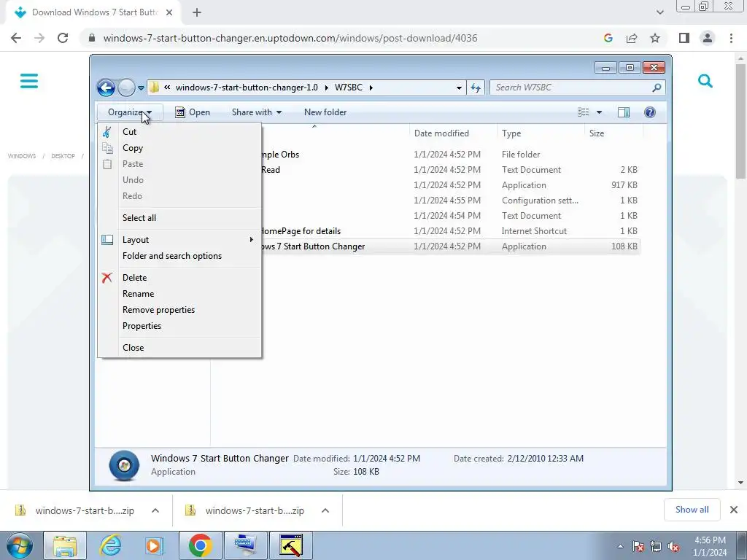Choose Copy from Organize menu
747x560 pixels.
point(179,148)
